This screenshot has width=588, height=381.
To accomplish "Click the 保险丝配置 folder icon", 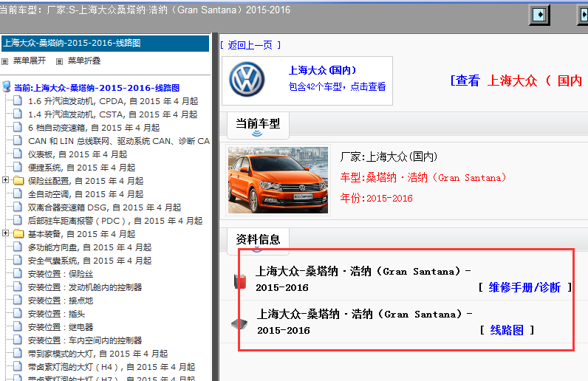I will 18,181.
